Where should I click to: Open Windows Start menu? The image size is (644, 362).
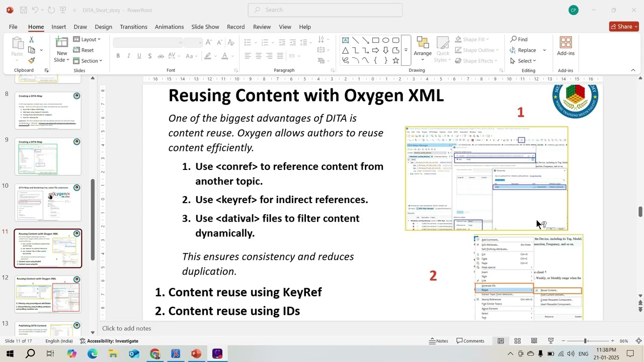(10, 354)
